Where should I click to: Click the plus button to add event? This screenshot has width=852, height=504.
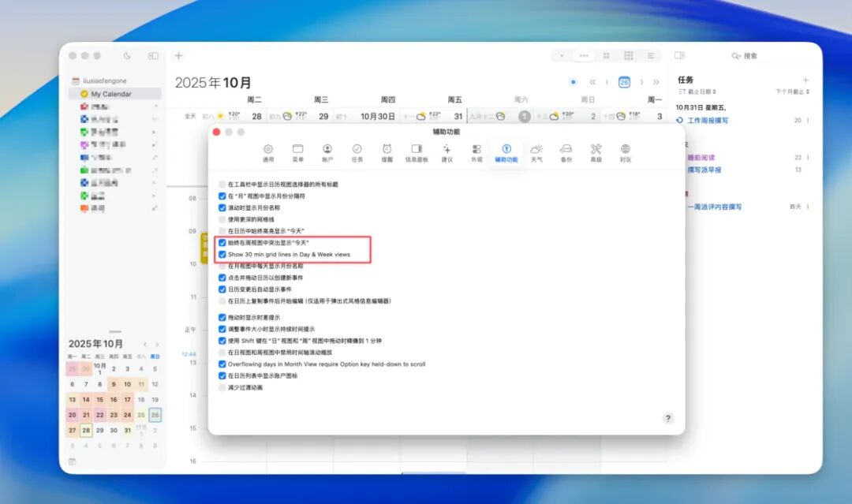(179, 55)
